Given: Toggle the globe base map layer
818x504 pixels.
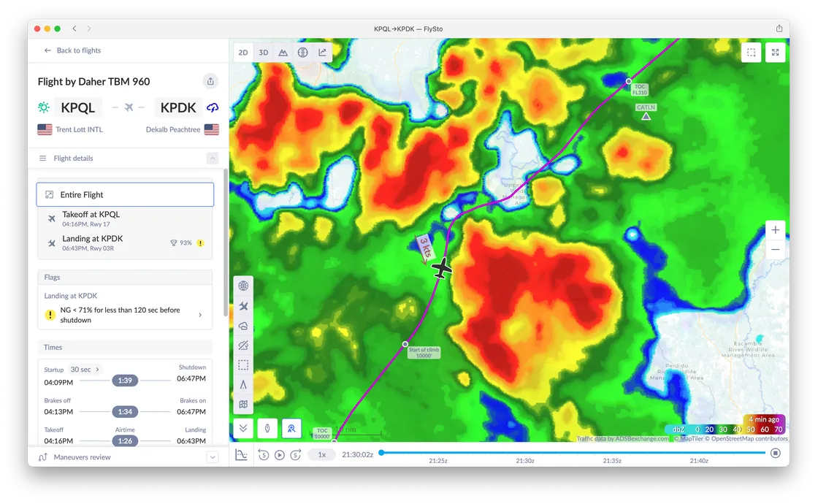Looking at the screenshot, I should pos(243,286).
